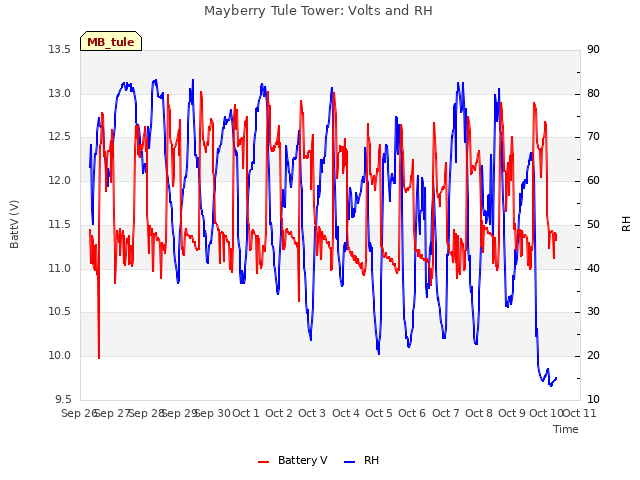Image resolution: width=640 pixels, height=480 pixels.
Task: Click the Time axis label
Action: [566, 429]
